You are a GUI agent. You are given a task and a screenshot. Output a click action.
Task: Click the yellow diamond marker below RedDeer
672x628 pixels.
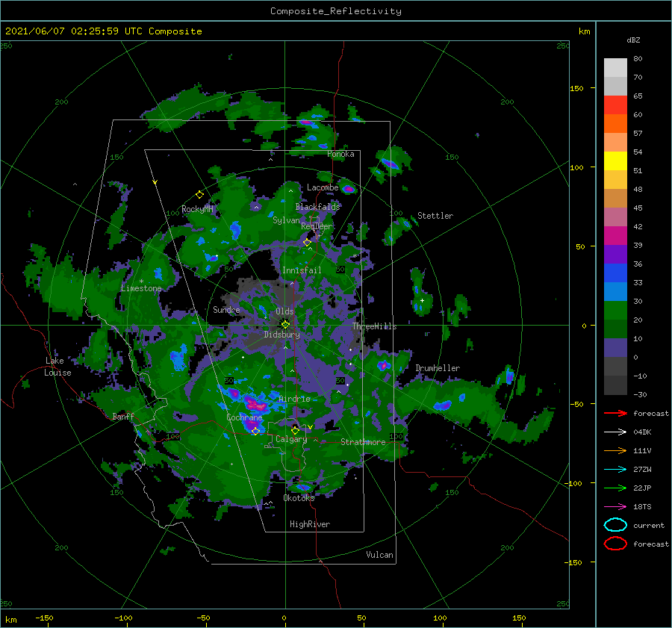(x=307, y=243)
